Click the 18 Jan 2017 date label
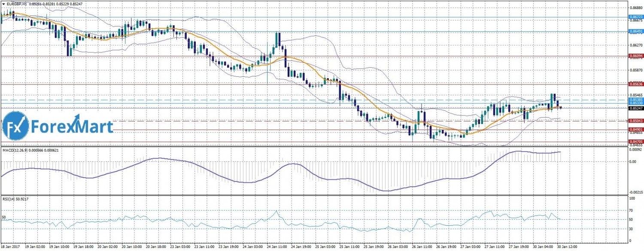 click(11, 248)
